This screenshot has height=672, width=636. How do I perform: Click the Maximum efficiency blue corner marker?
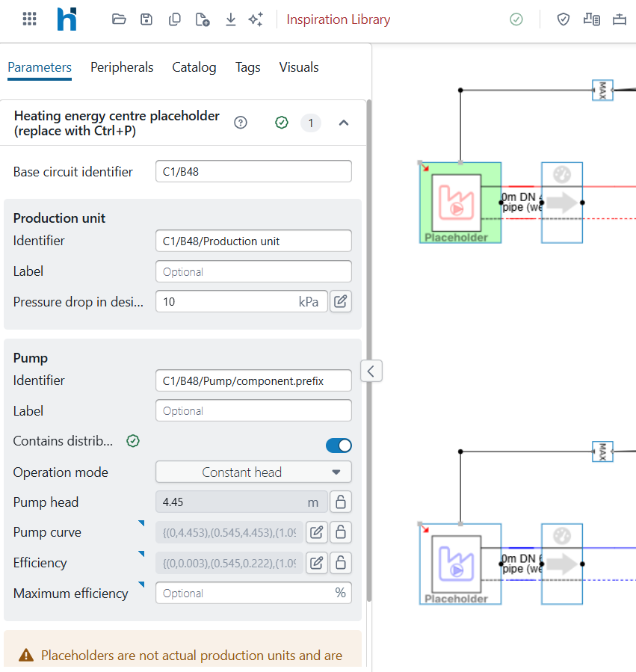tap(141, 584)
